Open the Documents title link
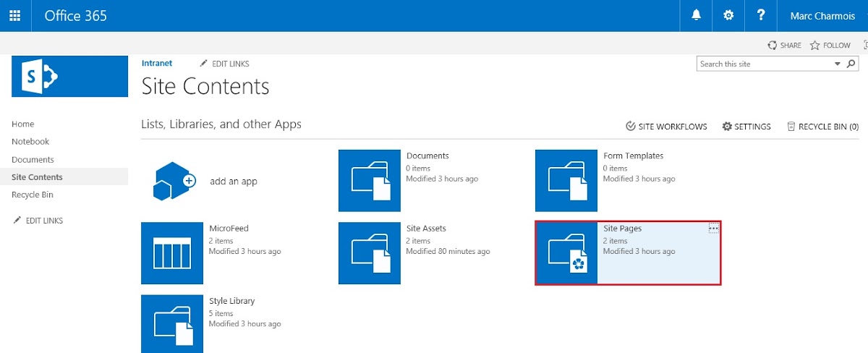Image resolution: width=868 pixels, height=353 pixels. tap(427, 156)
